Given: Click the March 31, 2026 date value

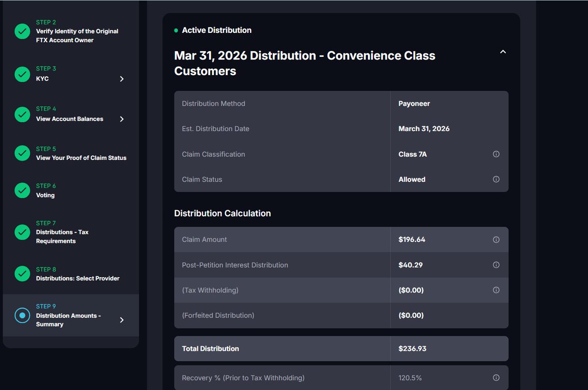Looking at the screenshot, I should [424, 129].
